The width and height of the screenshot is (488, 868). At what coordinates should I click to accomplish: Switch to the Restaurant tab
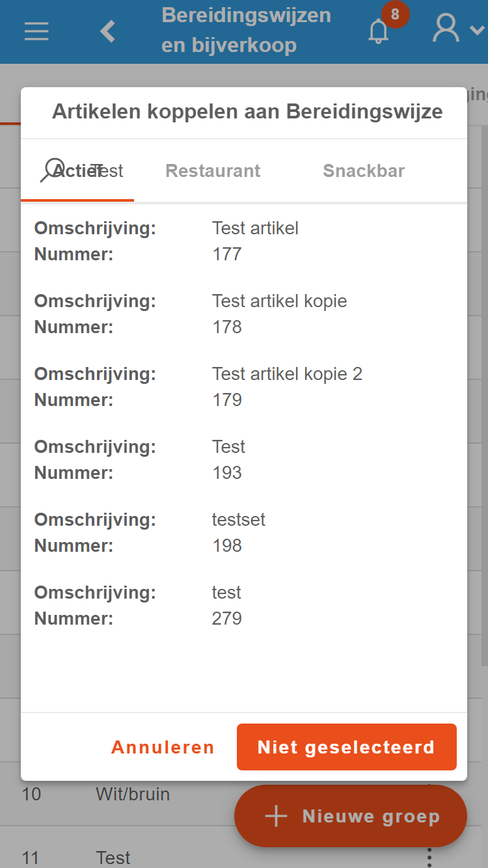coord(213,170)
